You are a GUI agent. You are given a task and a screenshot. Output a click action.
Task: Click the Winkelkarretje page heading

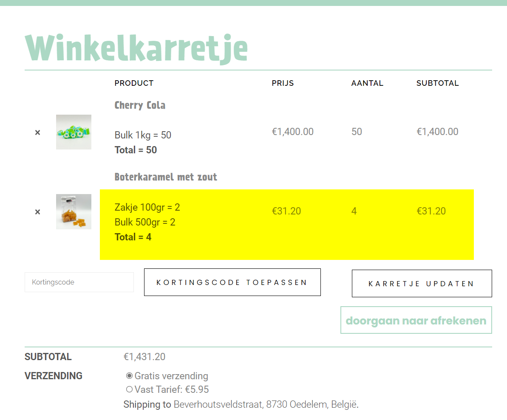point(136,48)
